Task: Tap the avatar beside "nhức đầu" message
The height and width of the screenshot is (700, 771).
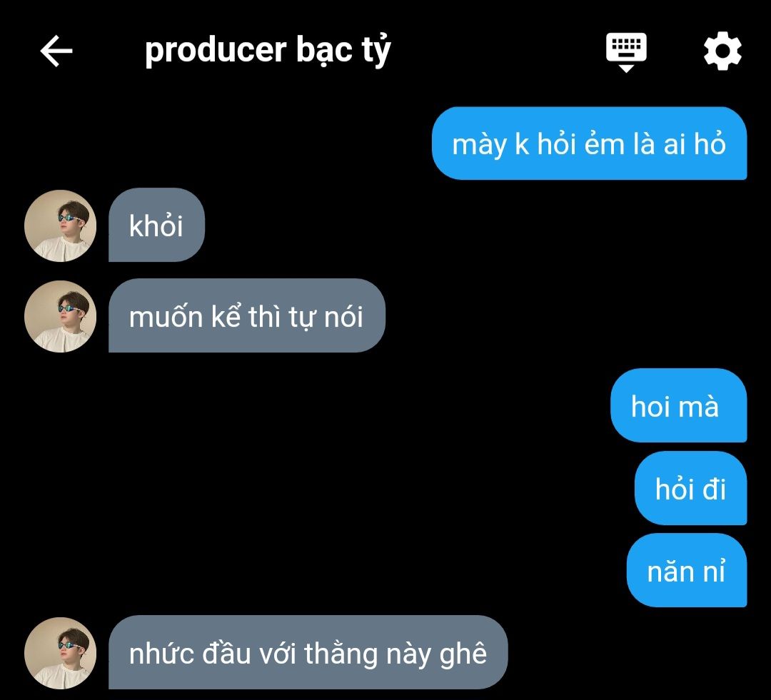Action: (61, 653)
